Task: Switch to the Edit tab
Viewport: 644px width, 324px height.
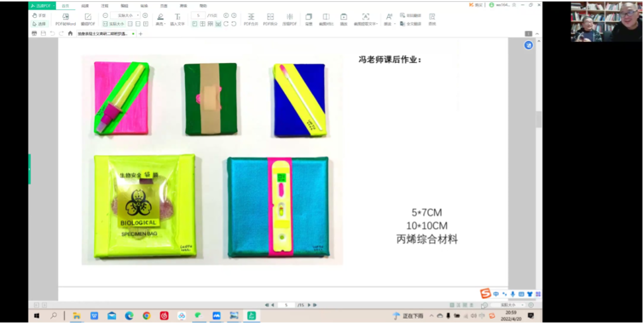Action: 124,6
